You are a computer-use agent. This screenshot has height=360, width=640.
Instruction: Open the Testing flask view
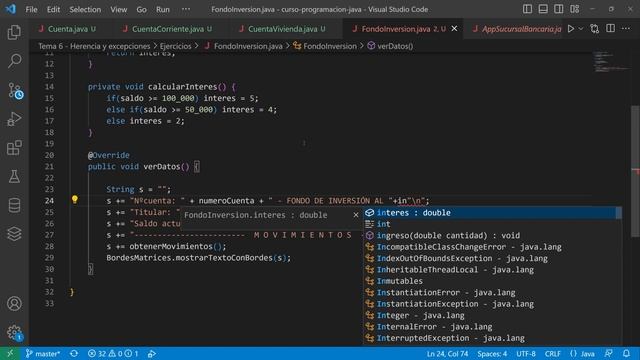pyautogui.click(x=14, y=176)
